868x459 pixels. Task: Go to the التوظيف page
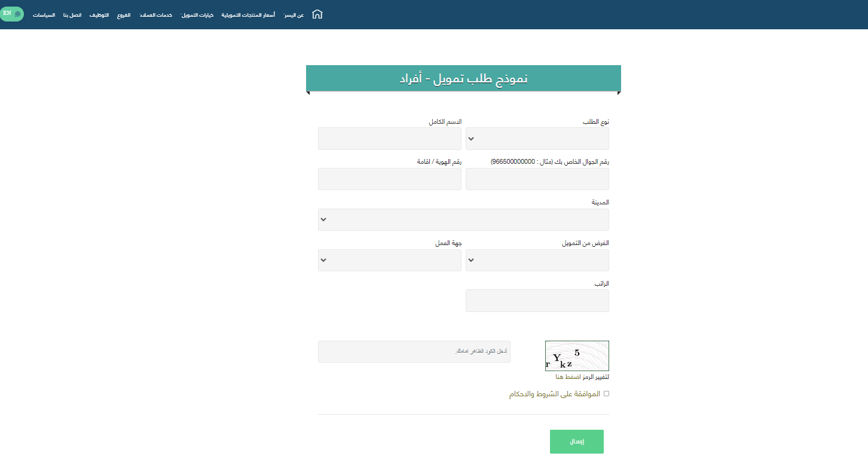coord(99,14)
